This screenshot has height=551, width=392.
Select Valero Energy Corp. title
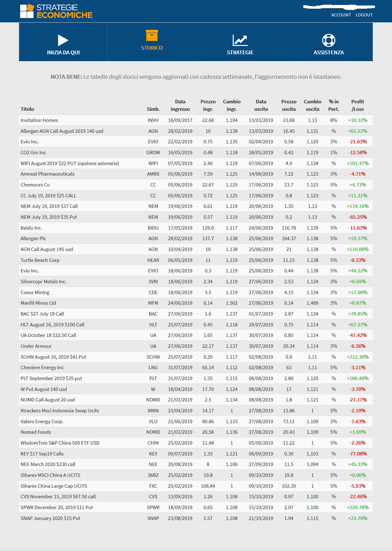pos(42,421)
